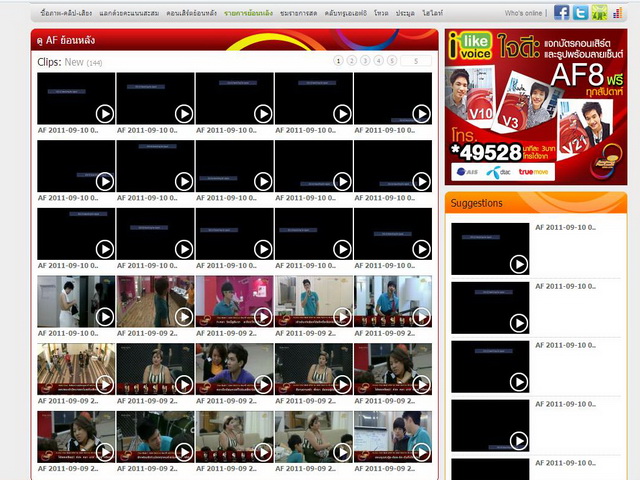640x480 pixels.
Task: Go to clips page 5 circle button
Action: pyautogui.click(x=392, y=61)
